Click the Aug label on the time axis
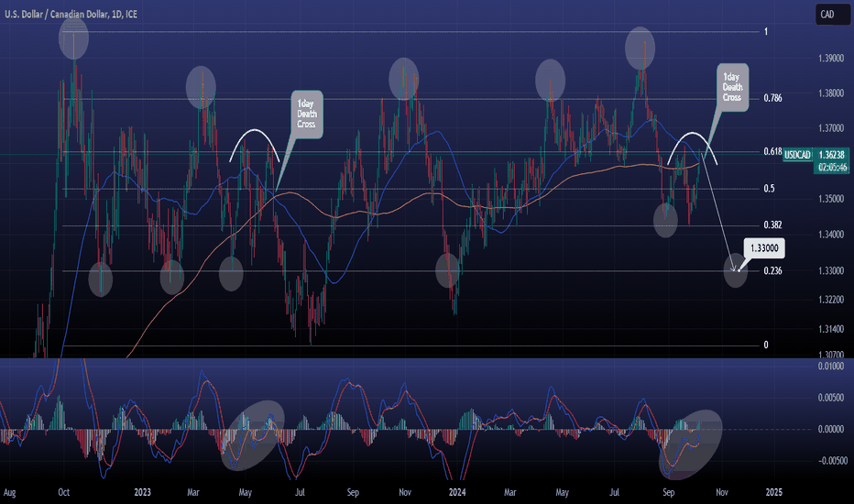The width and height of the screenshot is (854, 504). pos(9,493)
